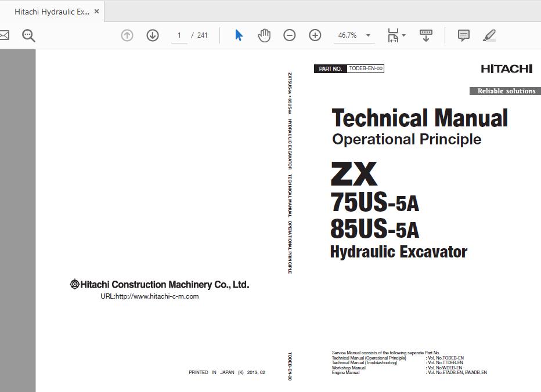Close the Hitachi Hydraulic Ex... tab
541x392 pixels.
point(96,12)
